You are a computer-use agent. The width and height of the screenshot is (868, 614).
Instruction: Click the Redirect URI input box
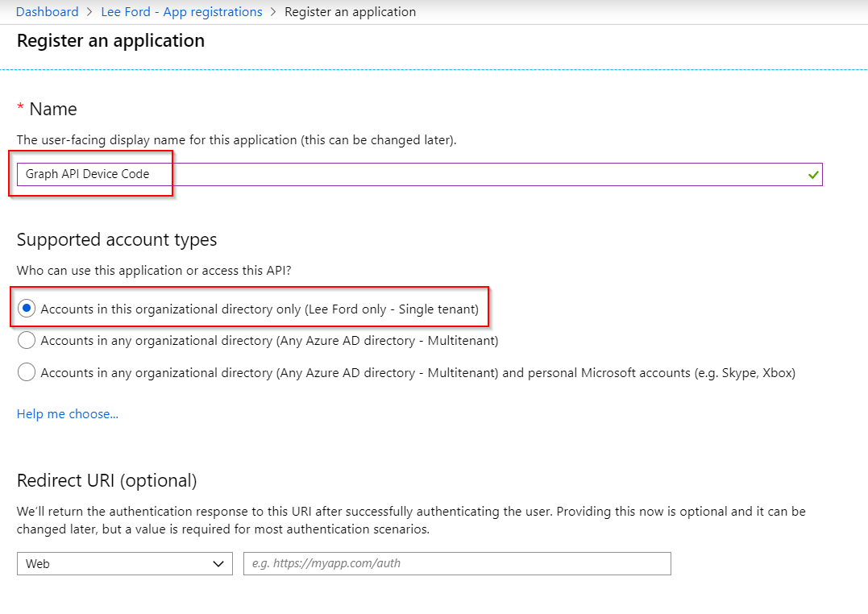[x=457, y=563]
